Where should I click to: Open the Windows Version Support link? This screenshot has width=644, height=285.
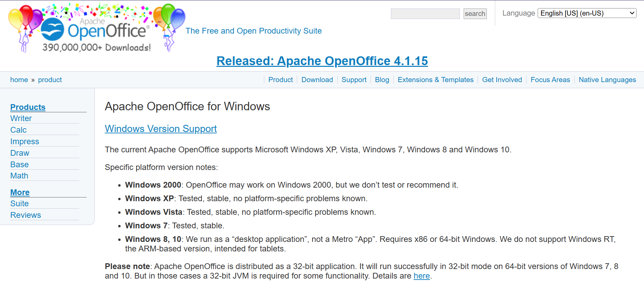coord(161,129)
